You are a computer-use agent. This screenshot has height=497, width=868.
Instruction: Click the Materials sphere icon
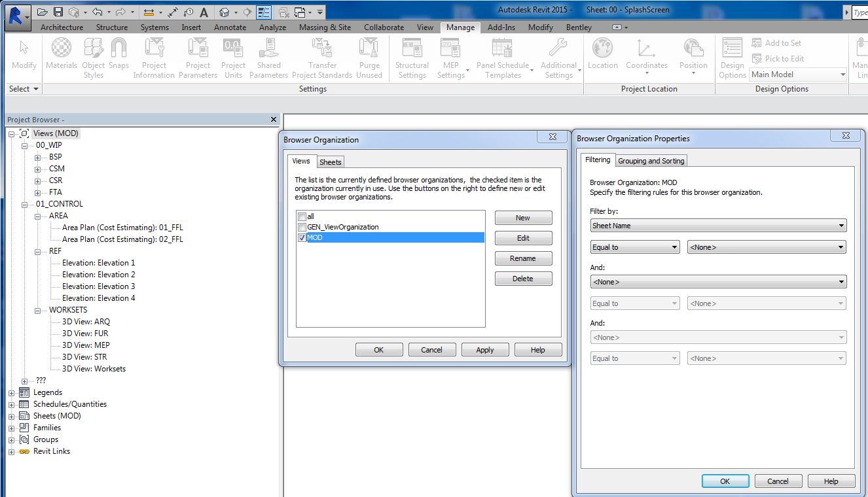62,47
